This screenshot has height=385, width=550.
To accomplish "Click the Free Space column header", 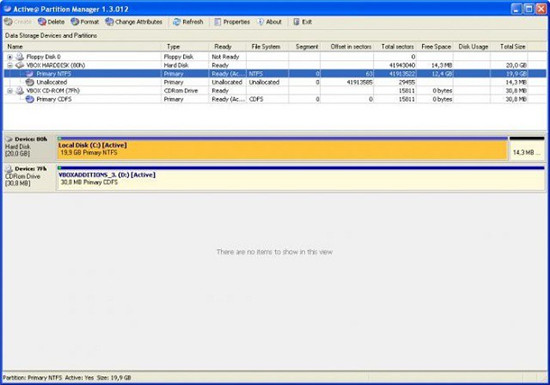I will (x=436, y=47).
